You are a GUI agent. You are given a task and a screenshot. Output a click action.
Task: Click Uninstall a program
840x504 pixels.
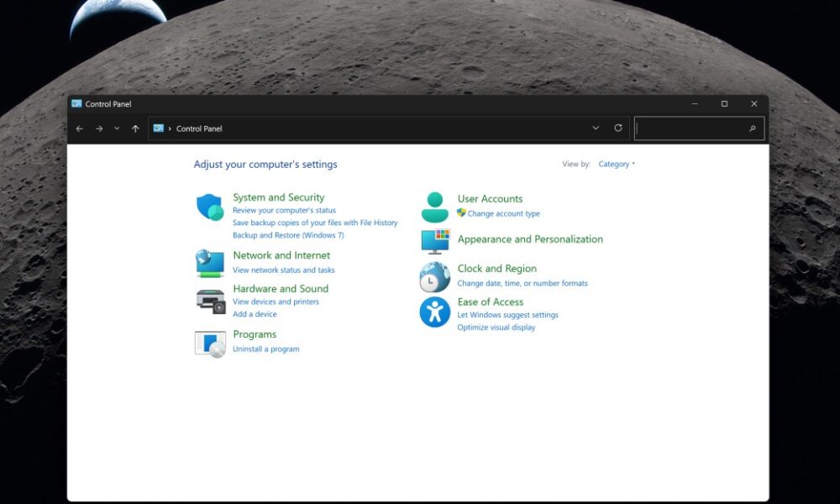265,349
